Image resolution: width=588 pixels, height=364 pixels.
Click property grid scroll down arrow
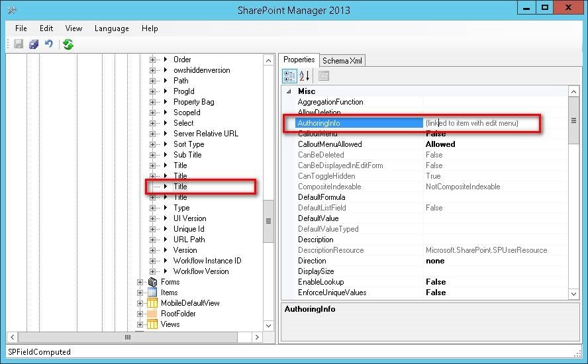(x=573, y=295)
